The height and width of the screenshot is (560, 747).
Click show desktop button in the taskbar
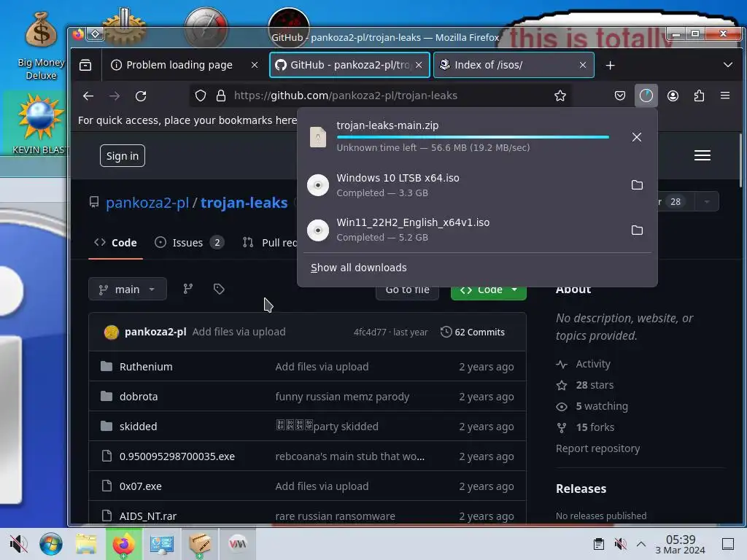[x=728, y=544]
